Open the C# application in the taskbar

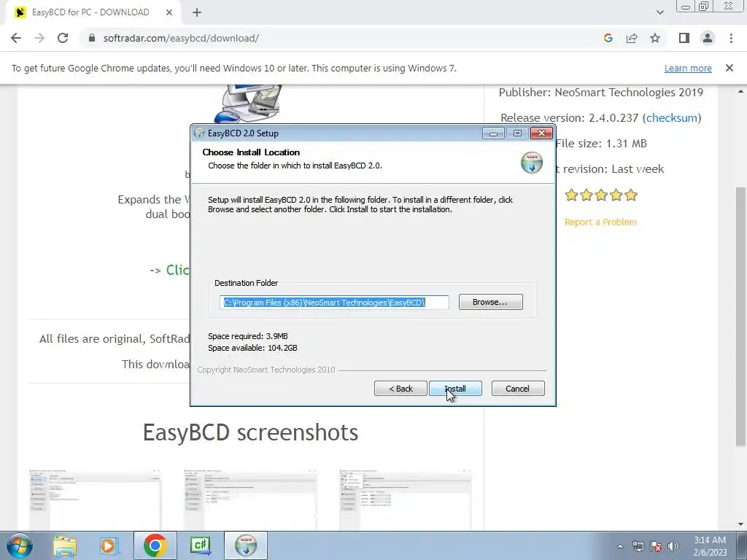tap(200, 545)
